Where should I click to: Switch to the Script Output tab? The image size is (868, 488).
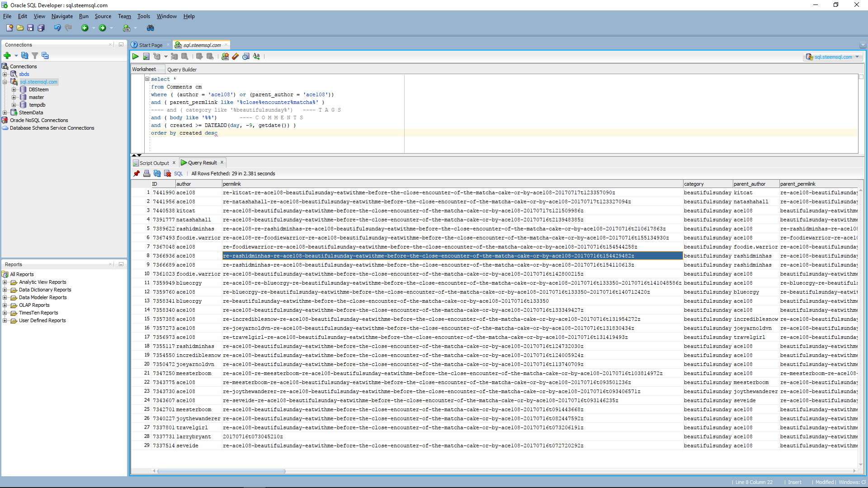coord(154,163)
